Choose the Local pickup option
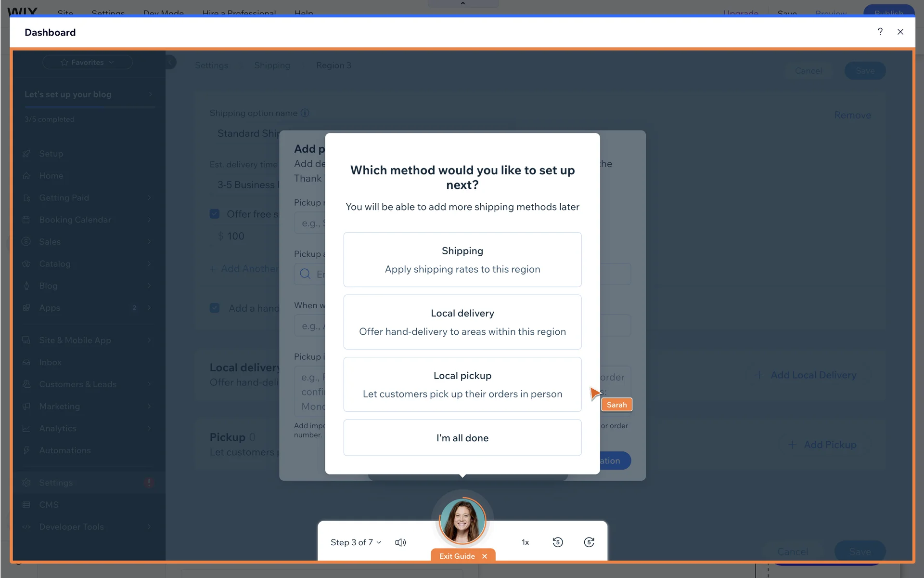Viewport: 924px width, 578px height. (x=462, y=384)
